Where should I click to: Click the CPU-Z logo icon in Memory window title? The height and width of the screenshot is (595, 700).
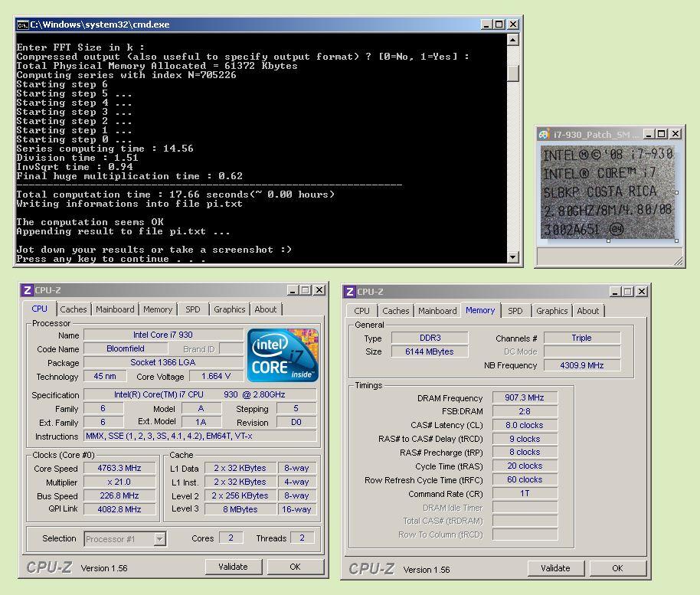click(x=349, y=292)
